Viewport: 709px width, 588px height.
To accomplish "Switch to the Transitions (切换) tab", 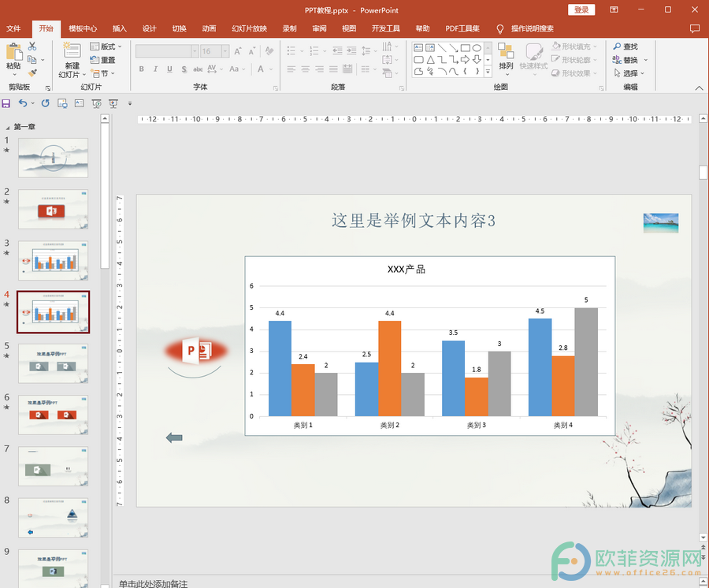I will (x=179, y=28).
